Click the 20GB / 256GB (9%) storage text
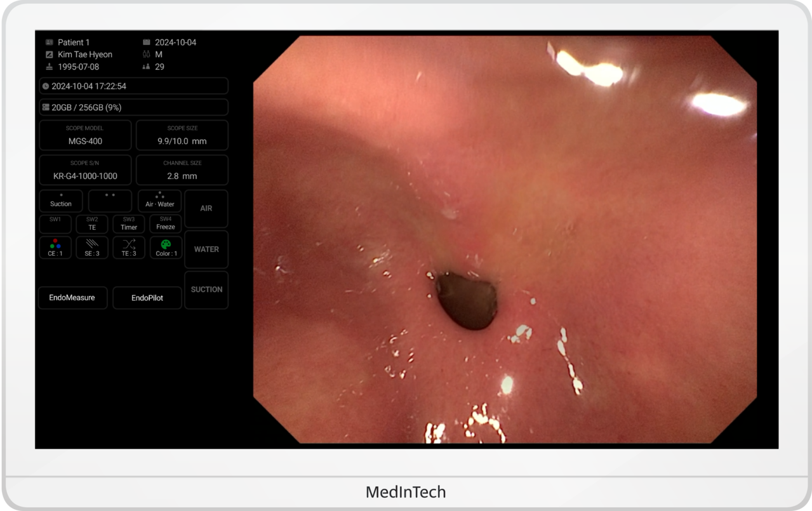Image resolution: width=812 pixels, height=511 pixels. tap(86, 107)
